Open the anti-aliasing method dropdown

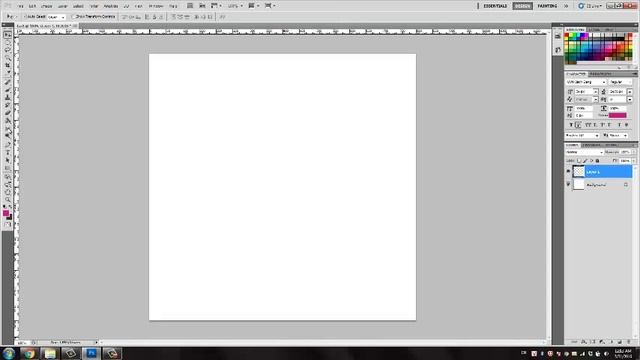[618, 135]
